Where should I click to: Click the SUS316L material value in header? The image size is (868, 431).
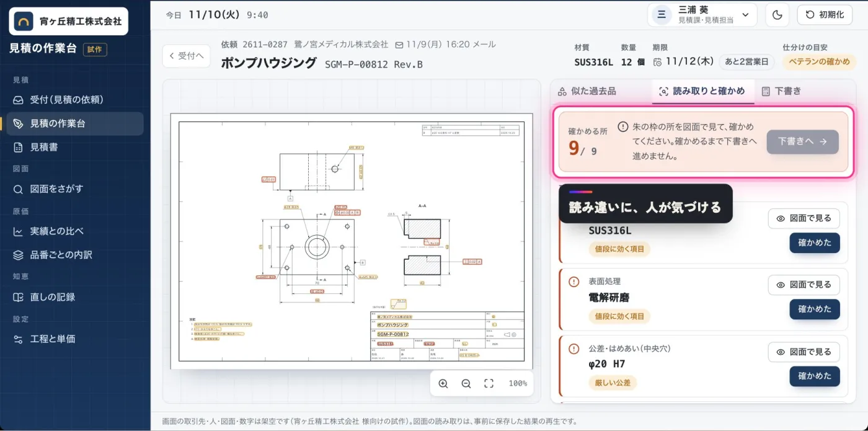593,61
